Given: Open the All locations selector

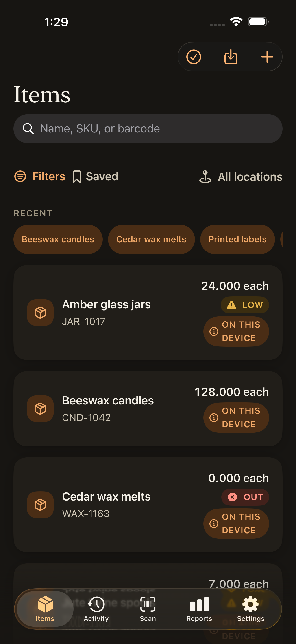Looking at the screenshot, I should pyautogui.click(x=241, y=177).
